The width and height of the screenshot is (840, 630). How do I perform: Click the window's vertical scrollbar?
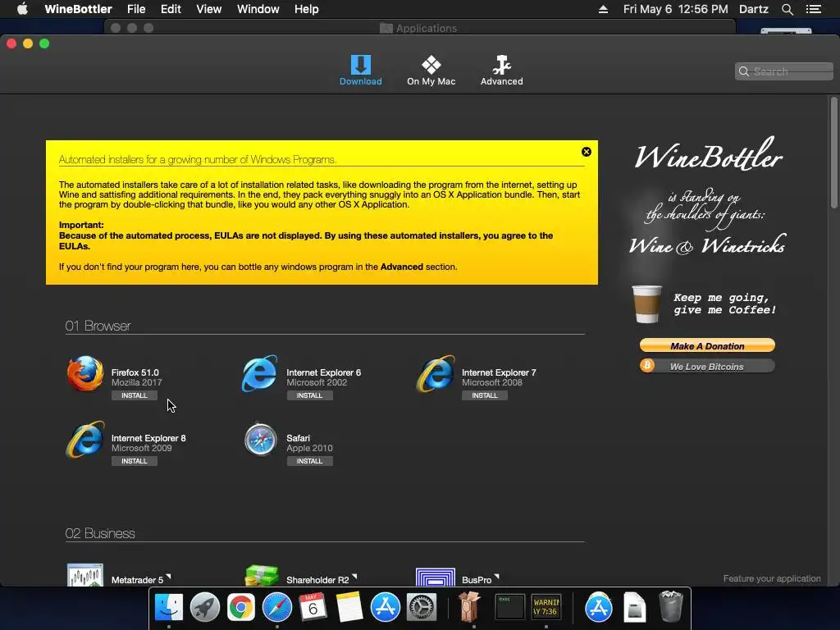833,153
